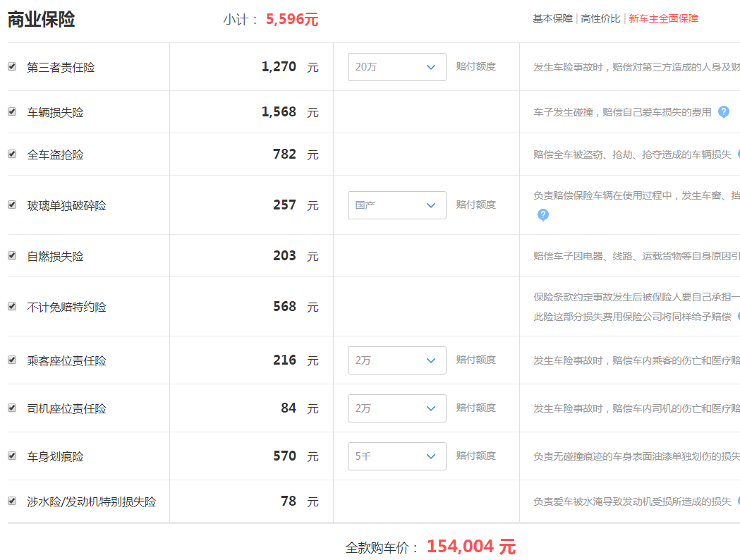Click the 216 premium value
740x560 pixels.
tap(284, 360)
